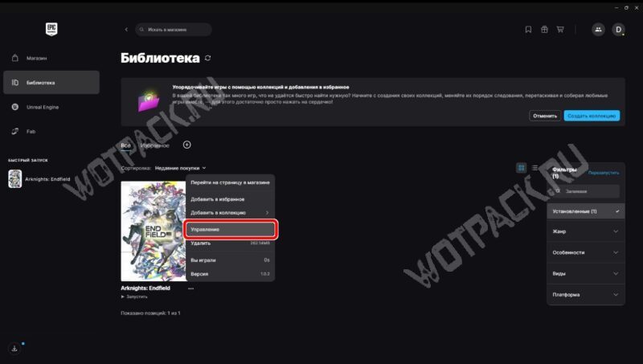Click the Epic Games logo
Viewport: 643px width, 364px height.
pos(52,29)
